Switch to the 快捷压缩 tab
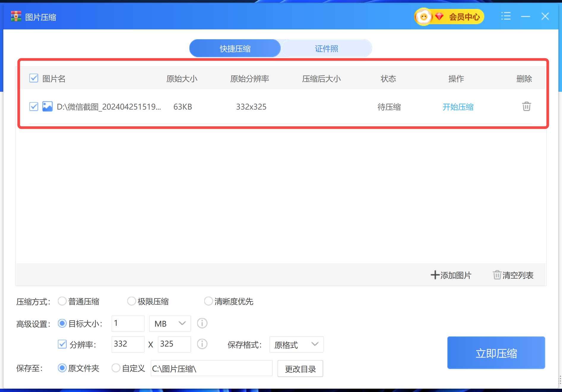Viewport: 562px width, 392px height. [x=235, y=48]
